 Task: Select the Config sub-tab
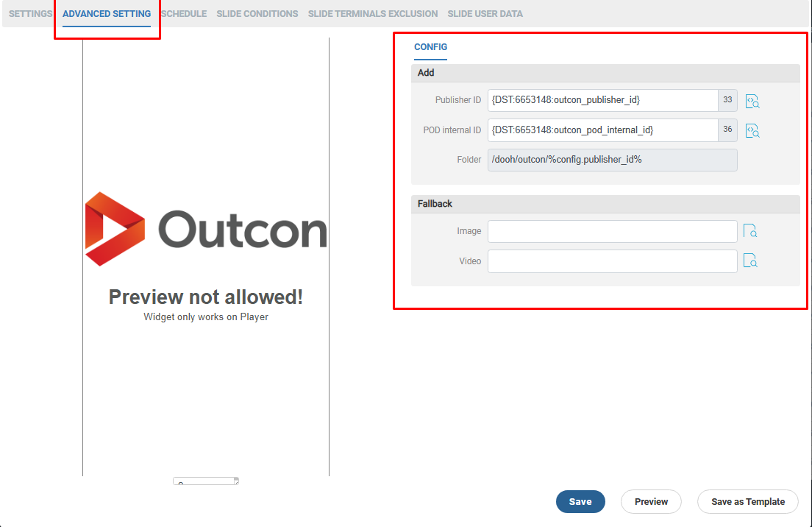coord(430,47)
